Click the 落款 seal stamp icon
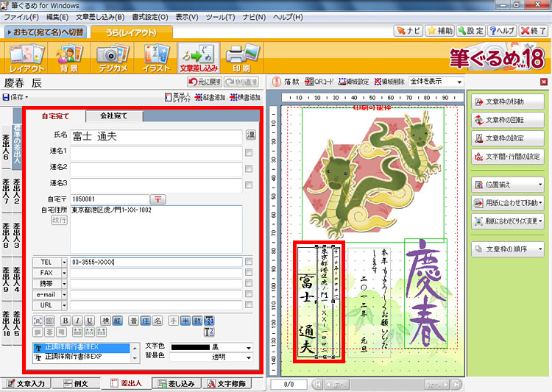Viewport: 552px width, 392px height. tap(286, 82)
